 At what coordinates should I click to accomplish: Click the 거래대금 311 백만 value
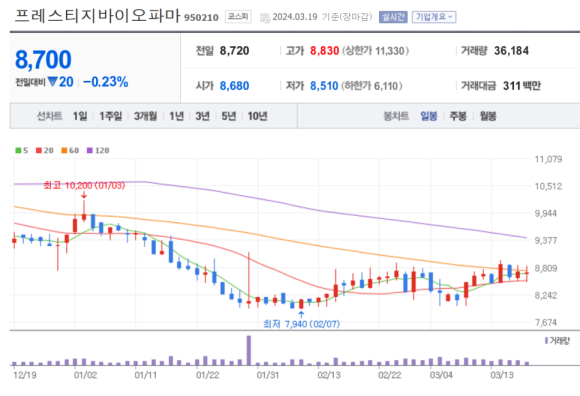tap(522, 86)
